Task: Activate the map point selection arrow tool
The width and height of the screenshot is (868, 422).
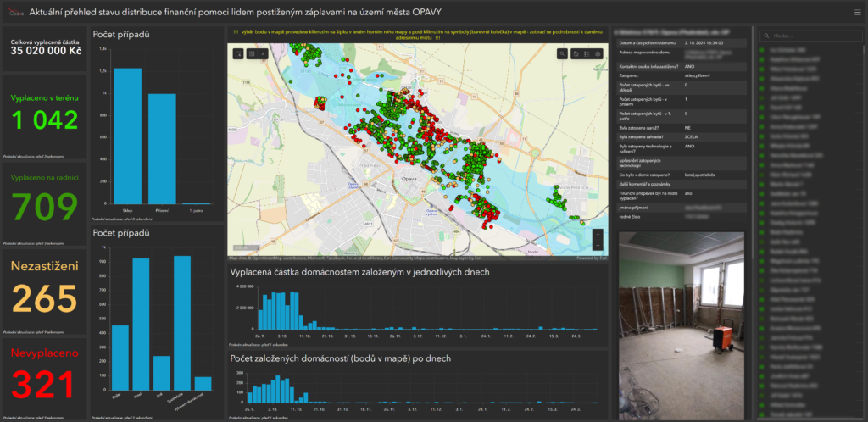Action: click(239, 53)
